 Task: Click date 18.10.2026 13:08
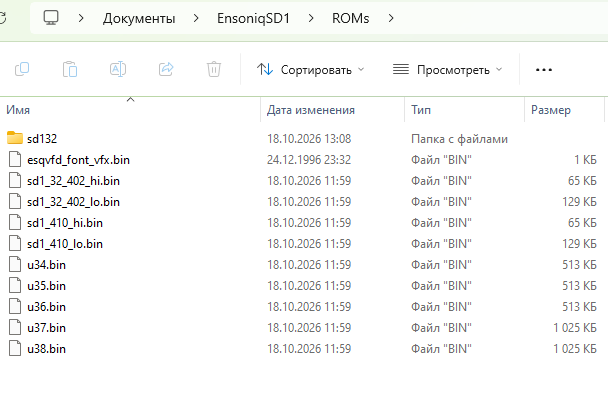tap(309, 138)
